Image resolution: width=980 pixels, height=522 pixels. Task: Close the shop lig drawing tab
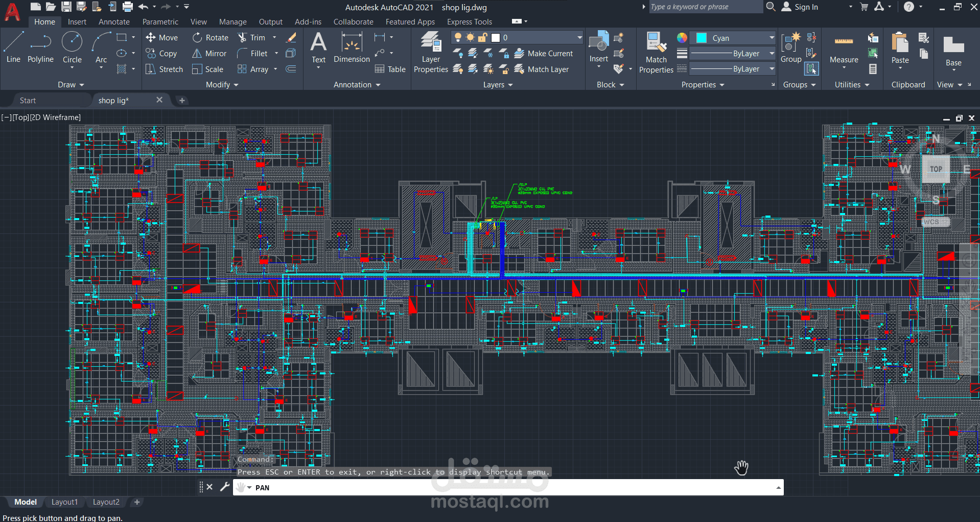pos(159,100)
